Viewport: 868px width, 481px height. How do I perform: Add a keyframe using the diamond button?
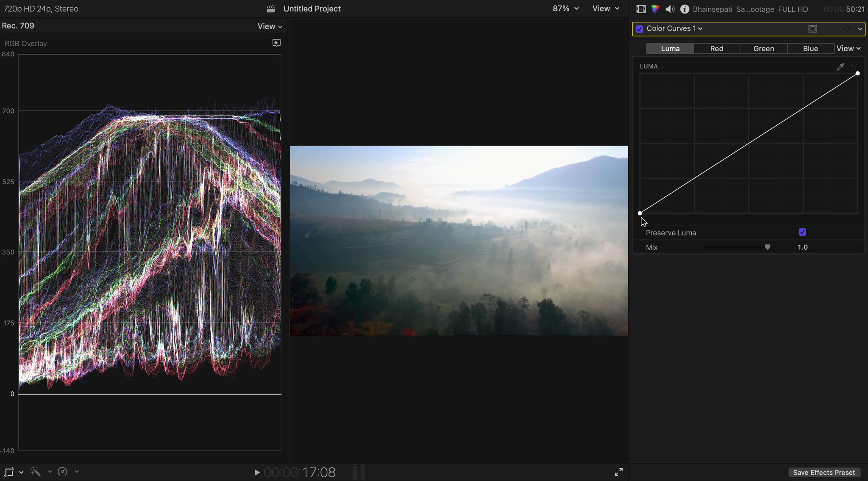coord(847,29)
